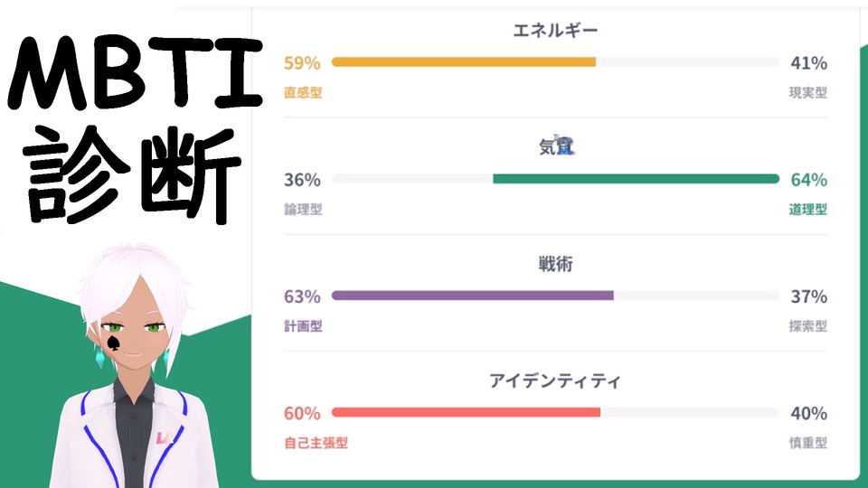Click the 戦術 section heading
This screenshot has width=868, height=488.
point(555,264)
